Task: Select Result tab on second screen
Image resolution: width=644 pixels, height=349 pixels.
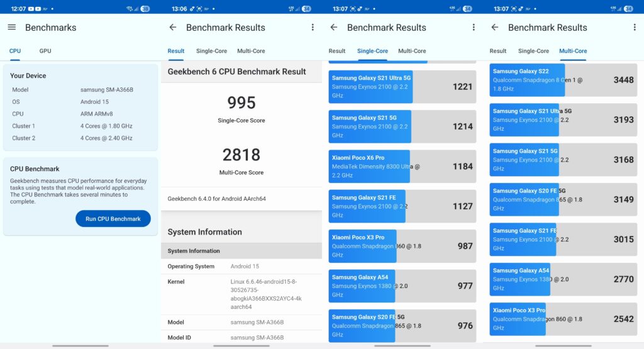Action: pos(176,51)
